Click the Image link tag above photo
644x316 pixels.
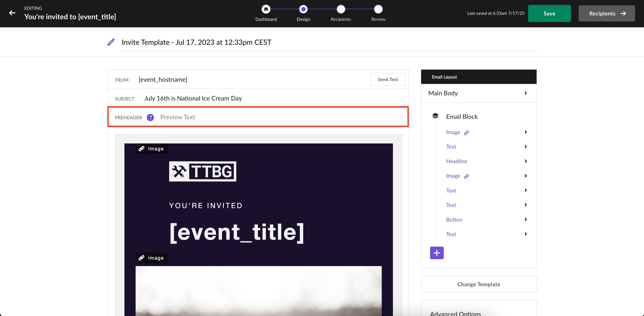[151, 258]
